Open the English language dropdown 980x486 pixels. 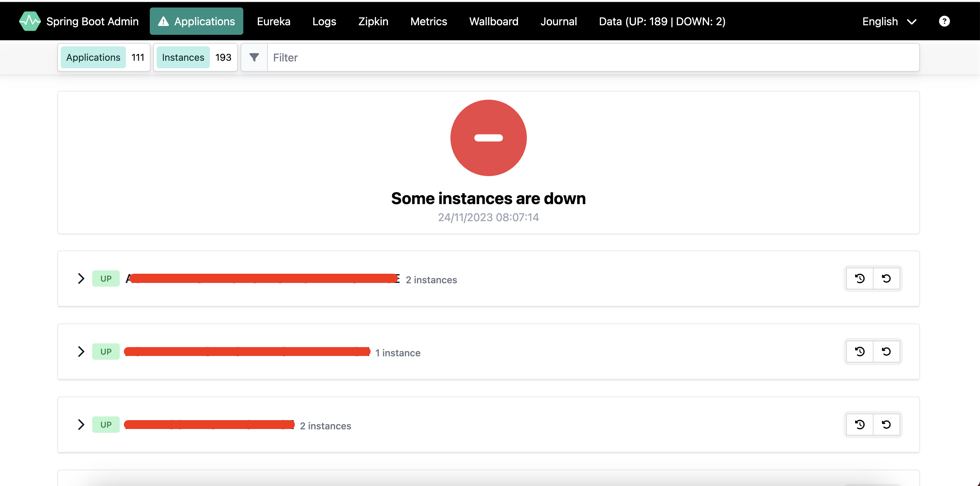pyautogui.click(x=889, y=21)
